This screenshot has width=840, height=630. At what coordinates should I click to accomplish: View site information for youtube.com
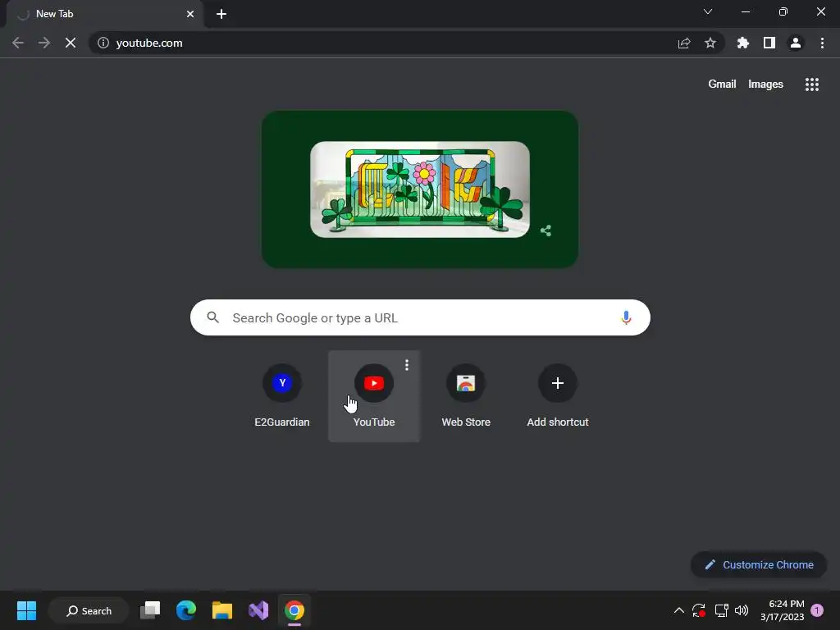103,43
